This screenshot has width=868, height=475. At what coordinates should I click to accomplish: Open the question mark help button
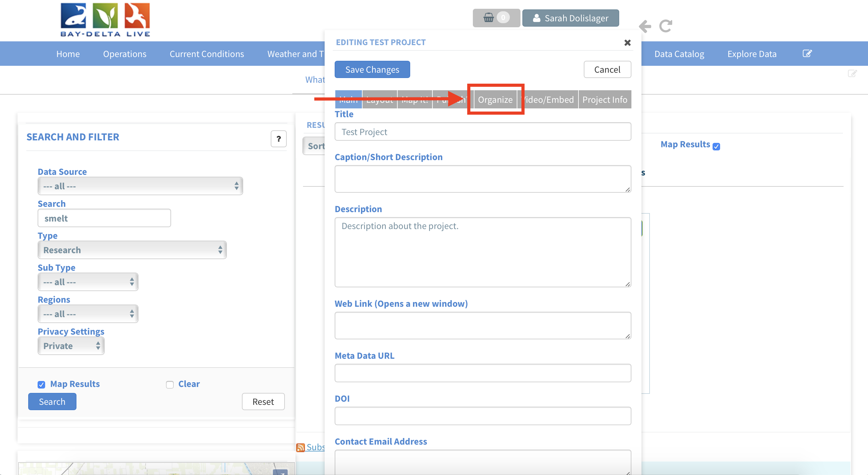(x=278, y=139)
